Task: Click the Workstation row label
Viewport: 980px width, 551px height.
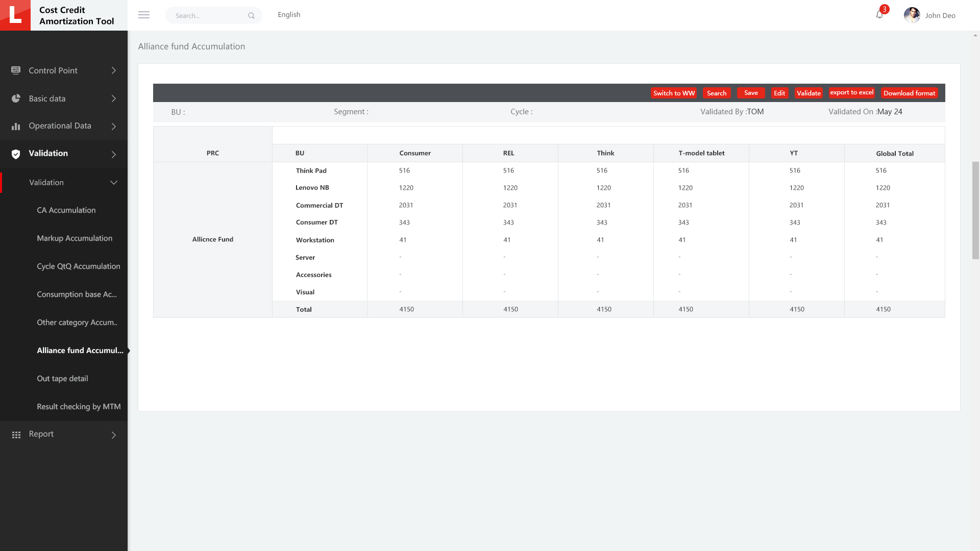Action: 315,240
